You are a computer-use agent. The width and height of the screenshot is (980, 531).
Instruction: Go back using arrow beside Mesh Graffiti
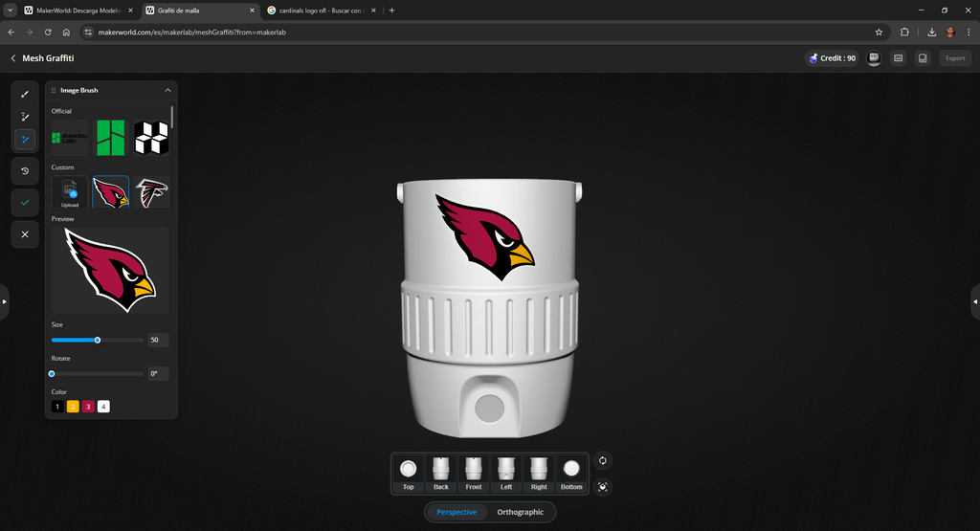pos(13,58)
